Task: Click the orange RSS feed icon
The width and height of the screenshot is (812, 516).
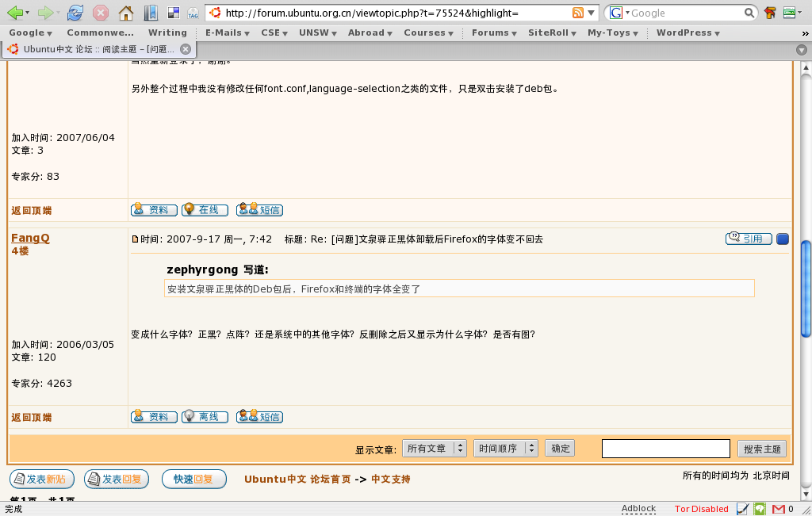Action: pyautogui.click(x=578, y=13)
